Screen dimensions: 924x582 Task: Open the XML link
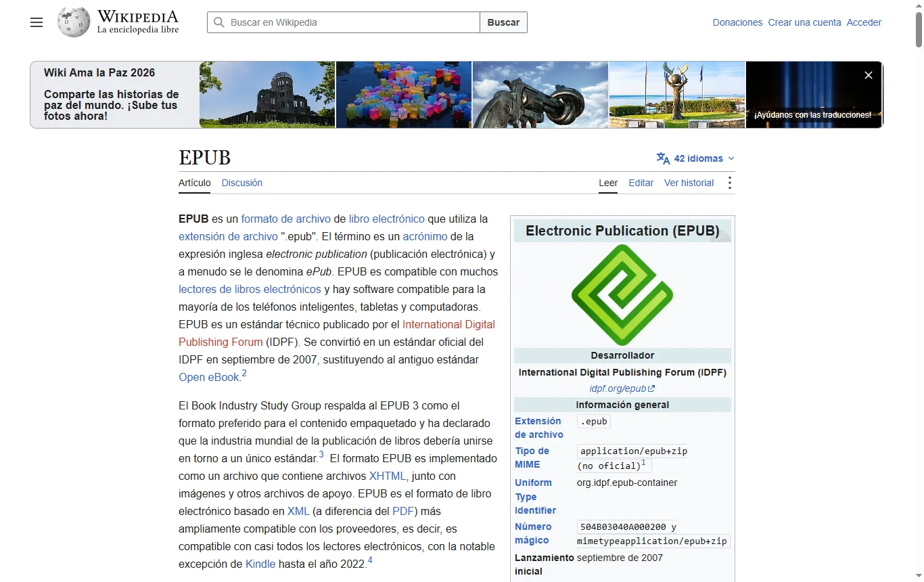click(x=298, y=511)
